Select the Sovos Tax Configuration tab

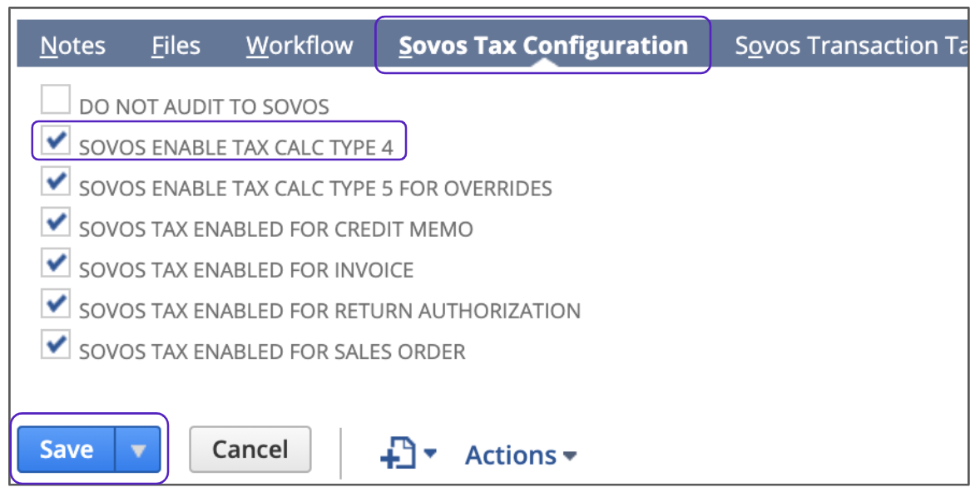tap(542, 46)
